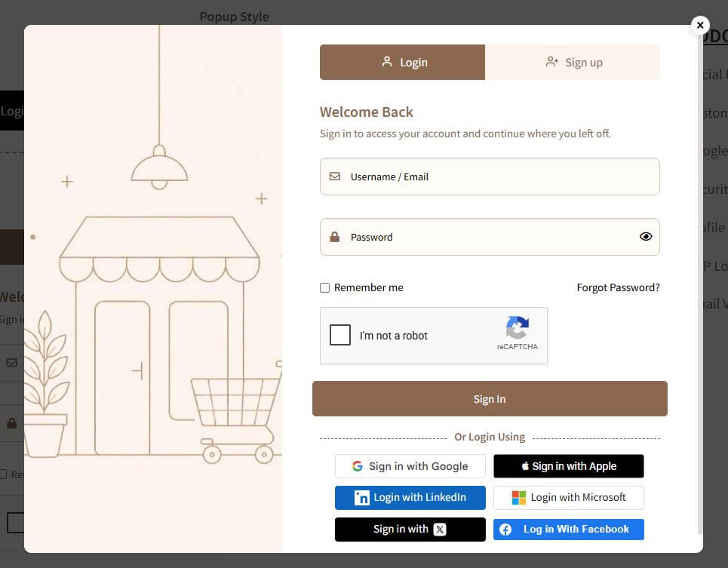This screenshot has height=568, width=728.
Task: Choose Sign in with Google
Action: click(410, 466)
